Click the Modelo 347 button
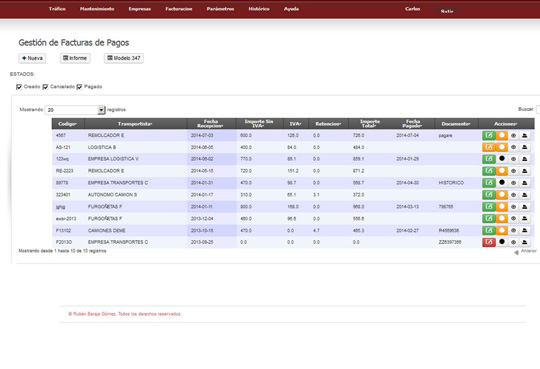540x369 pixels. click(x=124, y=58)
